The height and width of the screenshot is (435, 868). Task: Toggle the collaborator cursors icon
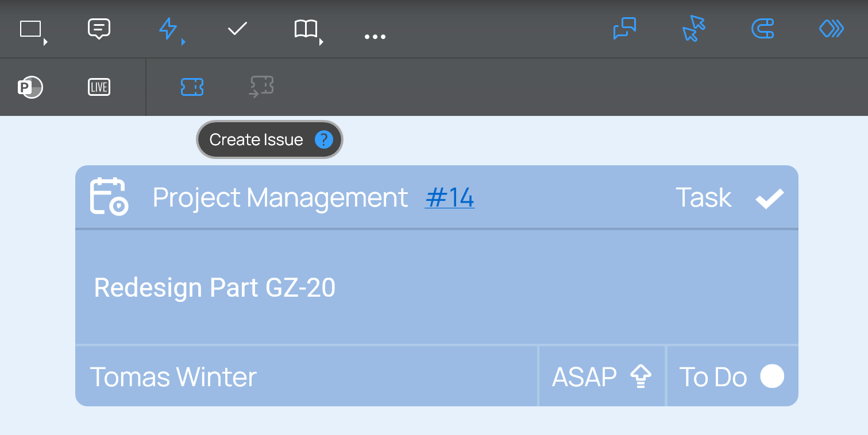tap(693, 29)
